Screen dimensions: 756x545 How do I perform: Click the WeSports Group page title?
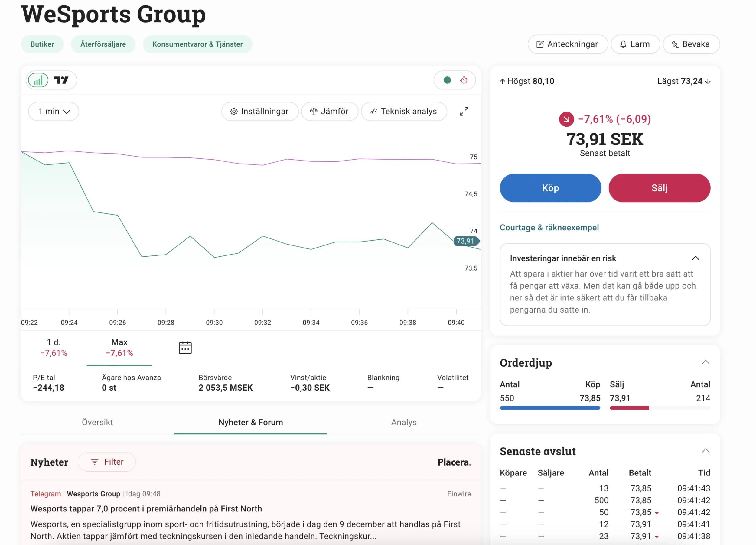(114, 14)
